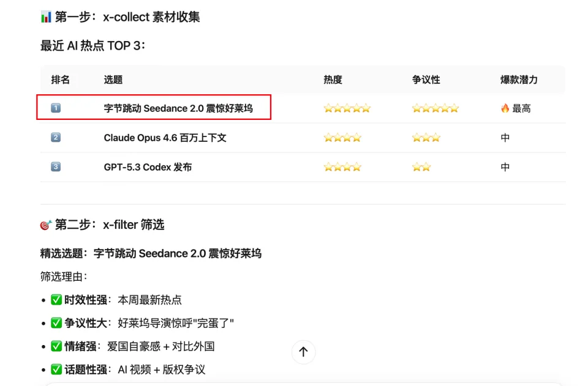588x386 pixels.
Task: Click the green checkmark beside 时效性强
Action: (x=56, y=300)
